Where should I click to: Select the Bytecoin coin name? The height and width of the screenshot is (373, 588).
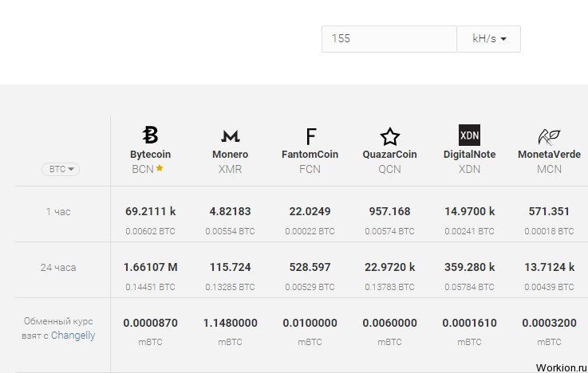(150, 155)
